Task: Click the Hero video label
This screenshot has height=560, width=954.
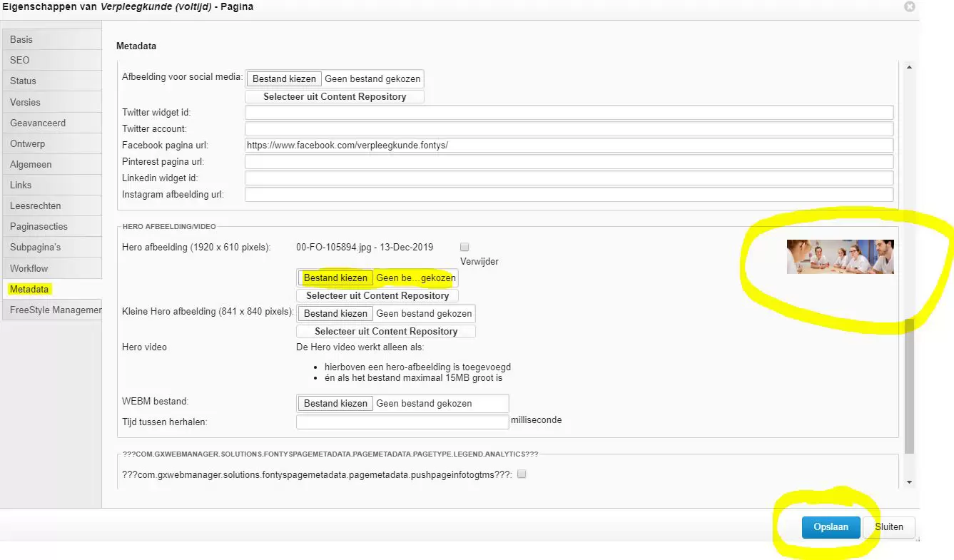Action: tap(145, 347)
